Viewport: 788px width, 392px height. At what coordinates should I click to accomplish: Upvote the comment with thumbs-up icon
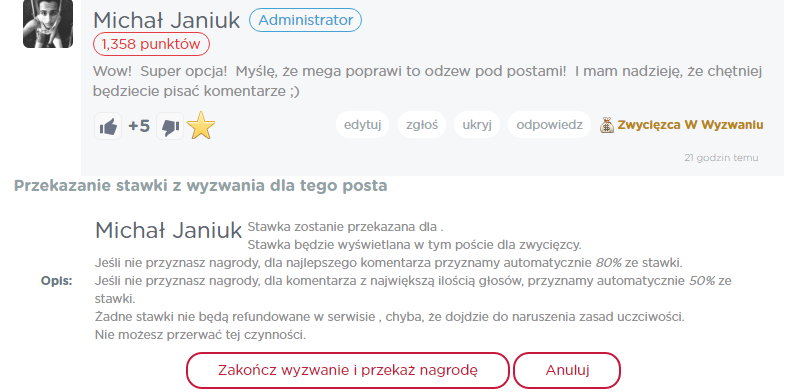tap(108, 126)
